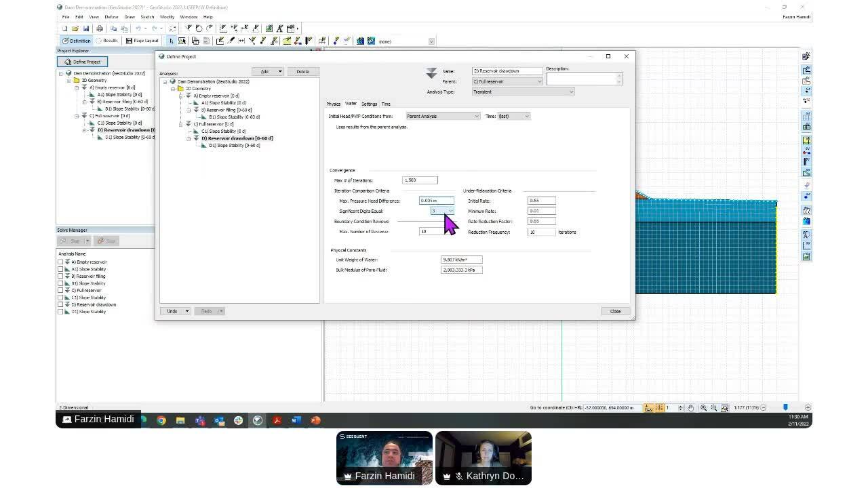This screenshot has width=868, height=488.
Task: Check the A) Empty reservoir box in Solve Manager
Action: [60, 262]
